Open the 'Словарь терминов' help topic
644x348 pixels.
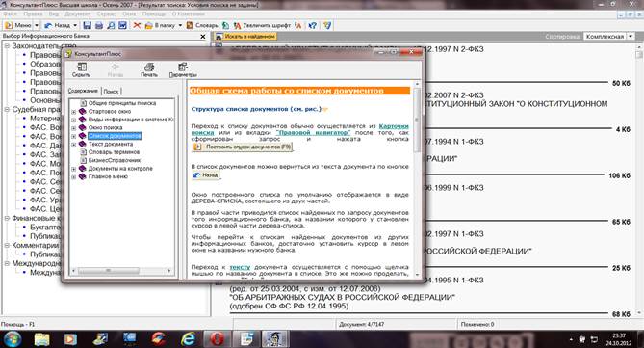coord(114,152)
